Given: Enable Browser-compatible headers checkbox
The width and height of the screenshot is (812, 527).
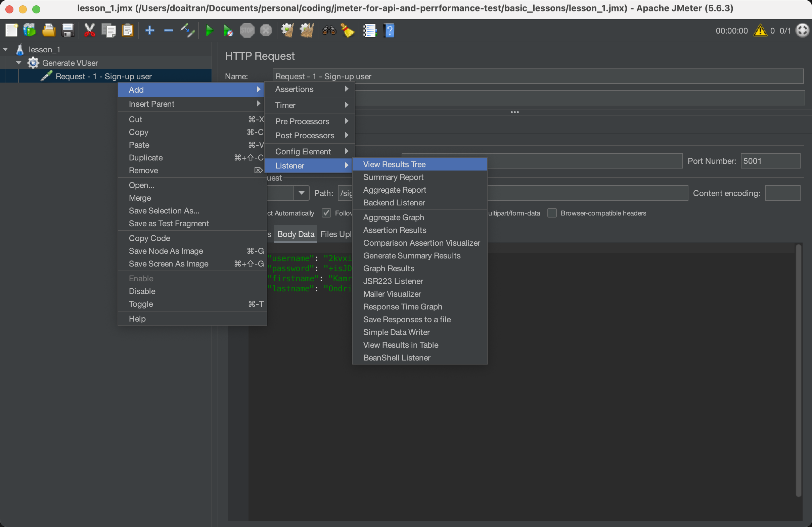Looking at the screenshot, I should pos(552,213).
